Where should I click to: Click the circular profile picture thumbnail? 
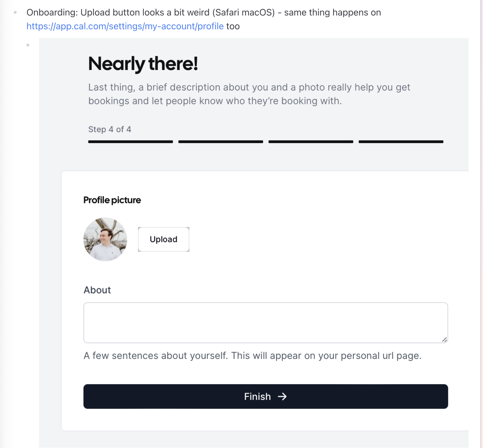(x=105, y=239)
